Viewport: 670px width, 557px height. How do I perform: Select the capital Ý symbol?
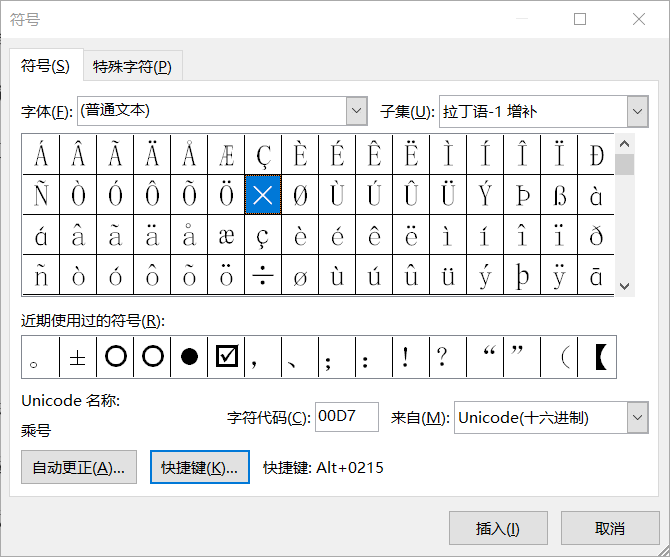pos(485,195)
